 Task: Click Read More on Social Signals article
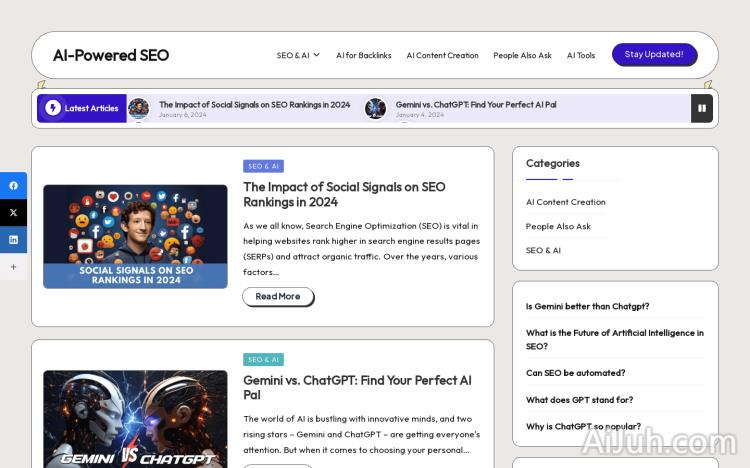tap(278, 296)
